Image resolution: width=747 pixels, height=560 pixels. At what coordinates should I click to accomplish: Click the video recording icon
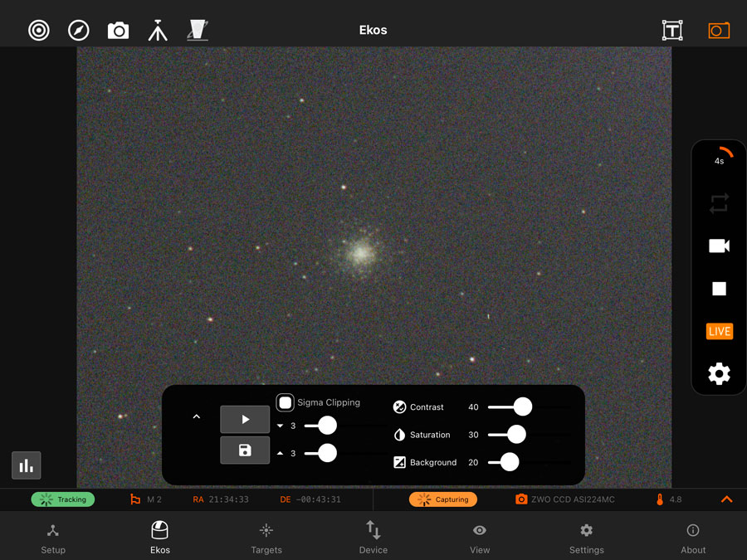(719, 246)
